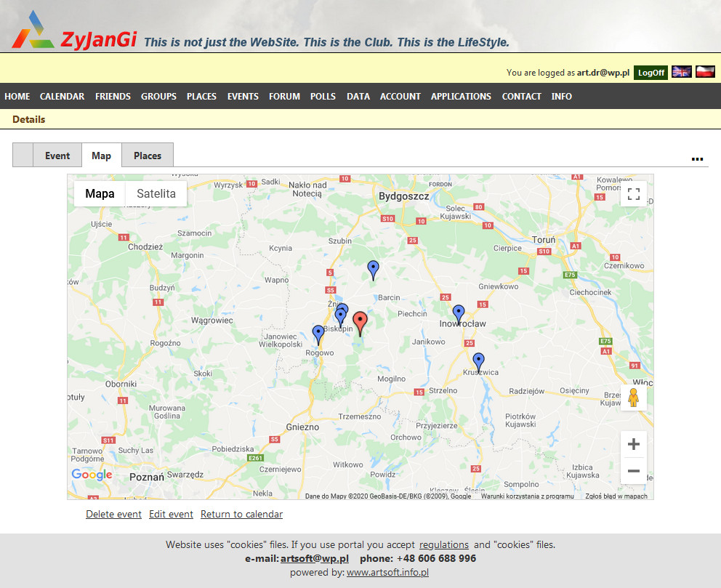Click Toruń city label on map
This screenshot has height=588, width=721.
pyautogui.click(x=544, y=240)
